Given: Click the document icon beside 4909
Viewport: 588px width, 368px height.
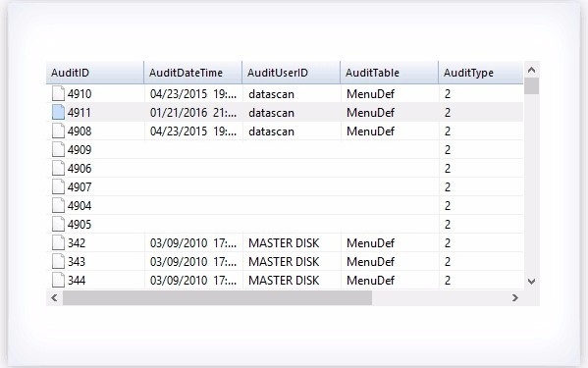Looking at the screenshot, I should click(x=58, y=149).
